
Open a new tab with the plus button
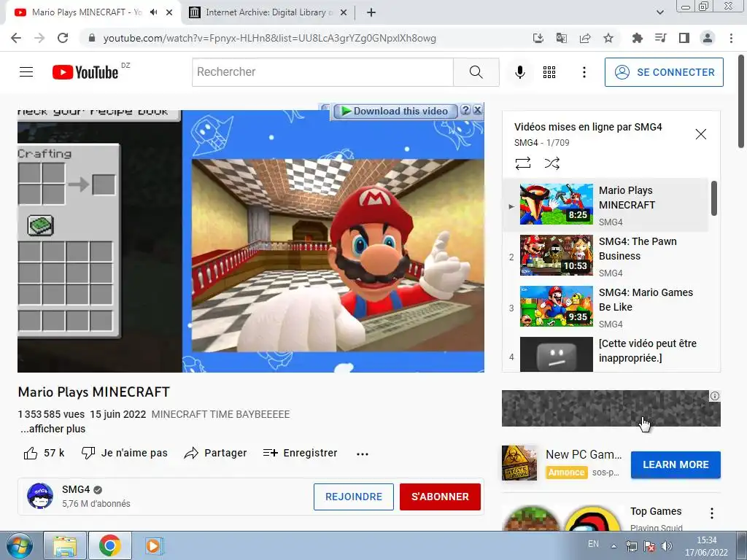[x=371, y=12]
